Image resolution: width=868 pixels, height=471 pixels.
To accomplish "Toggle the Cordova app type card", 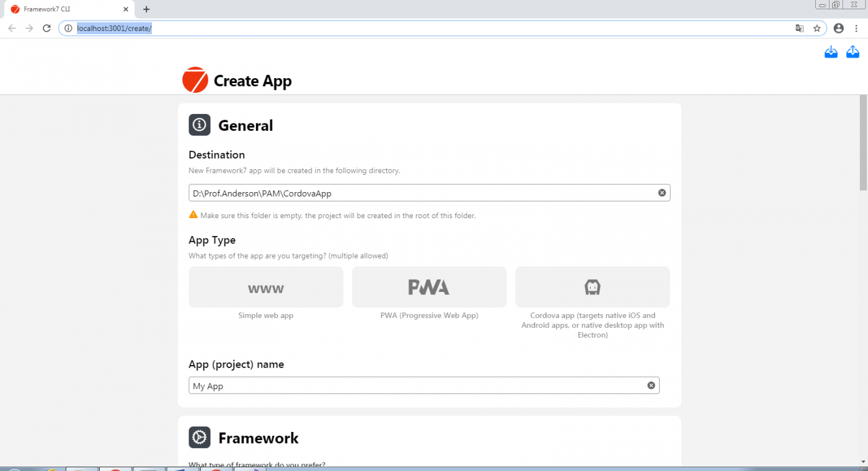I will click(593, 287).
